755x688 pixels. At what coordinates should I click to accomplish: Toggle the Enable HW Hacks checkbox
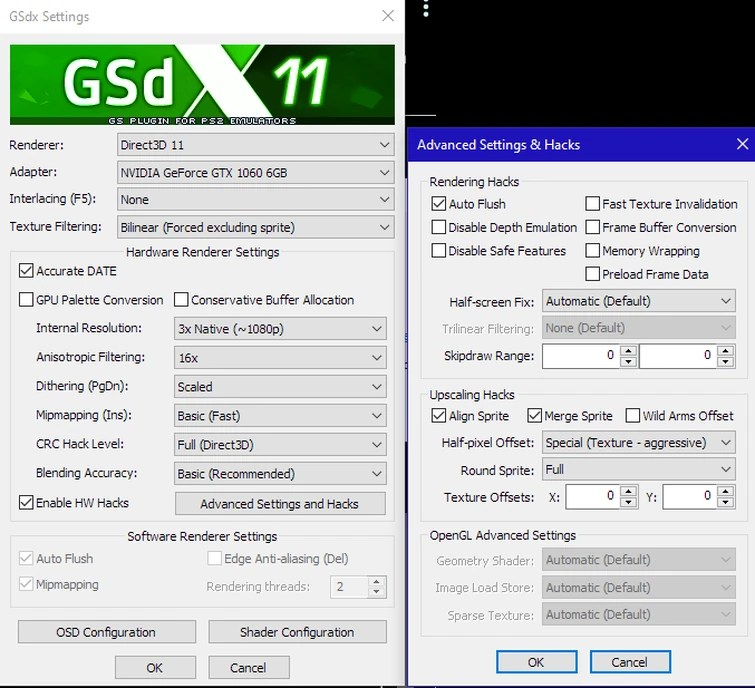[x=26, y=503]
